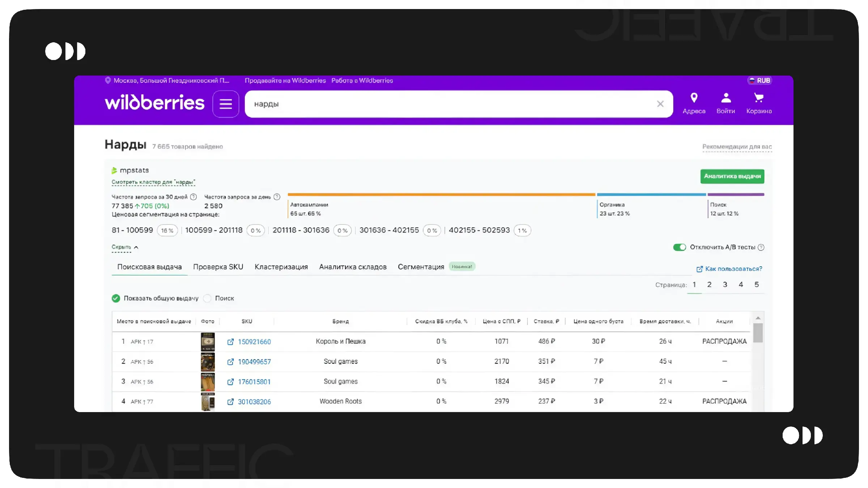Screen dimensions: 868x488
Task: Click help icon beside 30-day request frequency
Action: [193, 197]
